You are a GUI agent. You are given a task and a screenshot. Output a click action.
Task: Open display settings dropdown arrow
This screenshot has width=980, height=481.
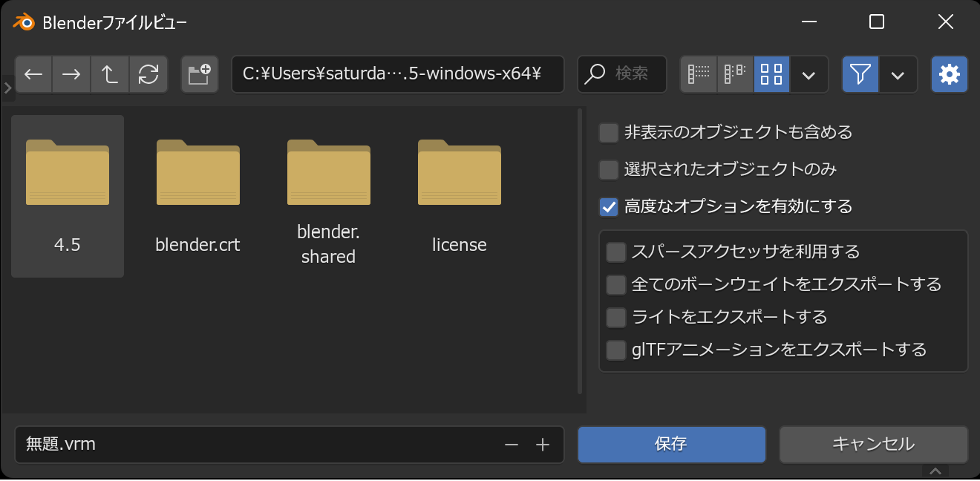click(809, 75)
